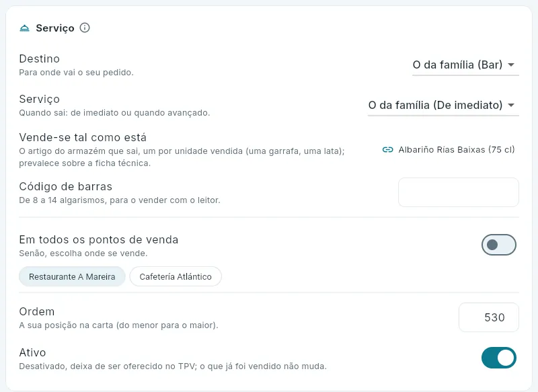Click the 'Em todos os pontos de venda' label
This screenshot has width=538, height=392.
pos(99,239)
